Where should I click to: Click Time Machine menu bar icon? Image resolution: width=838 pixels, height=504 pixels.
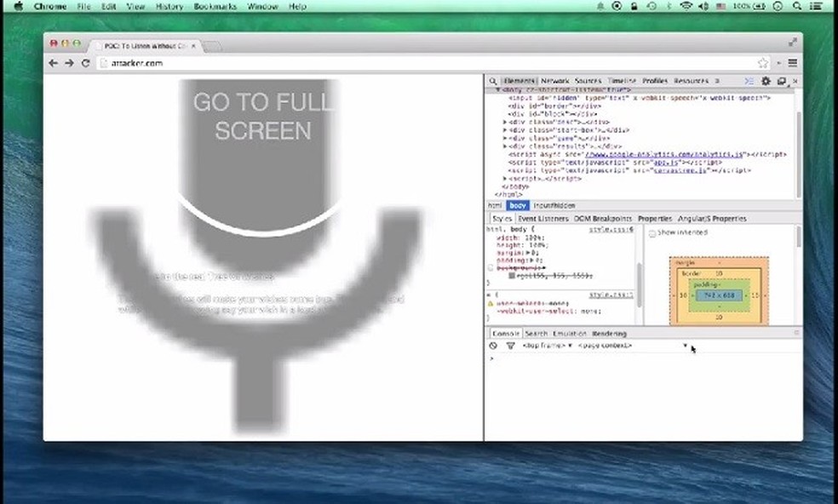(651, 7)
